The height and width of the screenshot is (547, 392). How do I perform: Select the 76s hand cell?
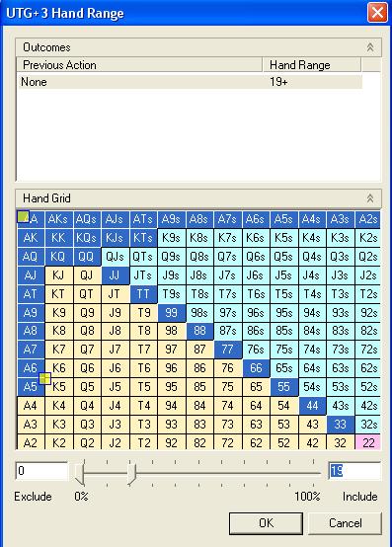tap(256, 350)
